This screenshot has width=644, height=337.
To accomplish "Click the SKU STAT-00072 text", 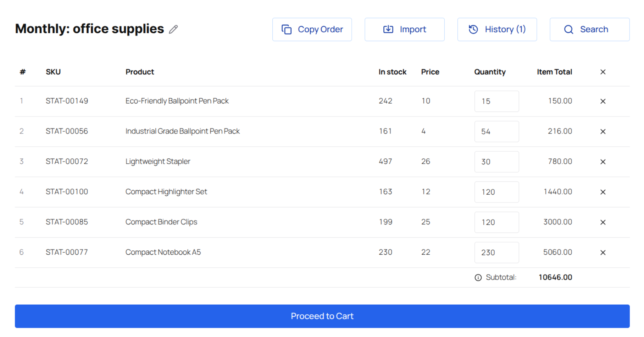I will (x=67, y=162).
